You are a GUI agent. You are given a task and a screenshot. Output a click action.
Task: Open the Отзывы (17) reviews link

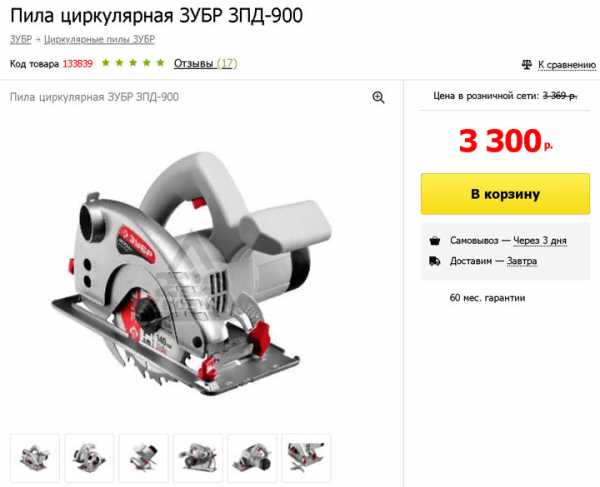(x=205, y=63)
